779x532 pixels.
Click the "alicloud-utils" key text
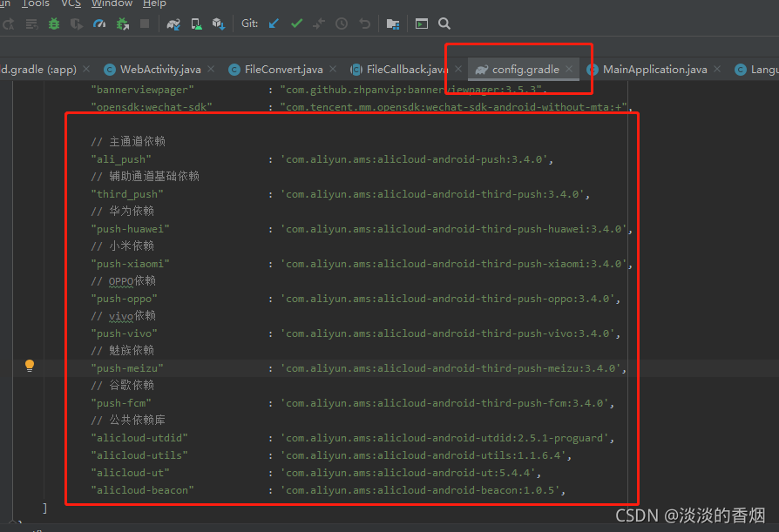pos(139,455)
